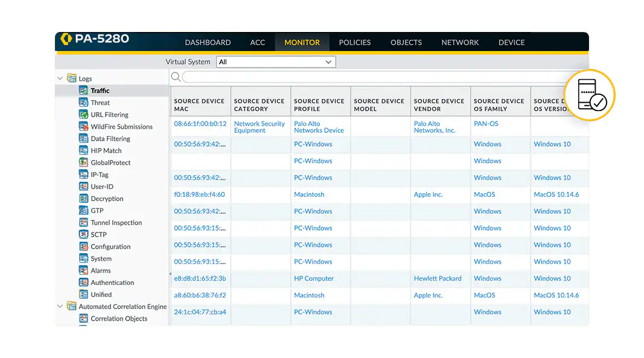Switch to the Policies tab

click(x=354, y=42)
